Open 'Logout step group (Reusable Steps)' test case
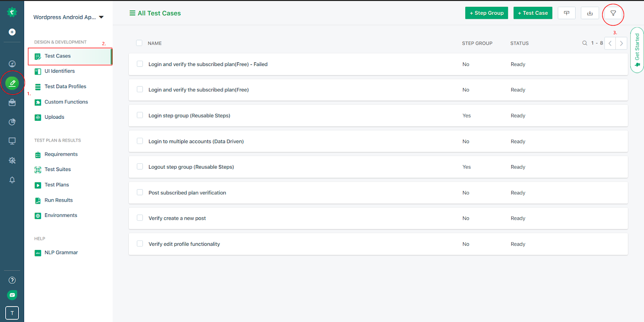 point(191,167)
